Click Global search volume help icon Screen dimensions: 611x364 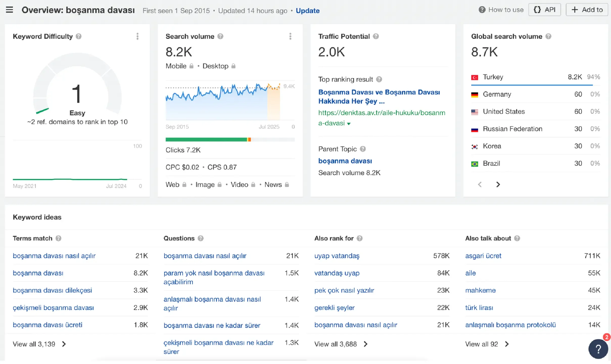click(x=548, y=36)
